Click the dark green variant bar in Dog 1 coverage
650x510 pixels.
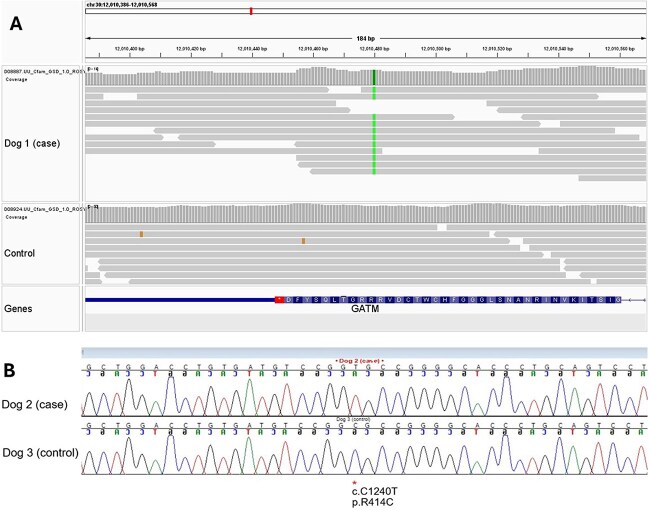coord(374,78)
